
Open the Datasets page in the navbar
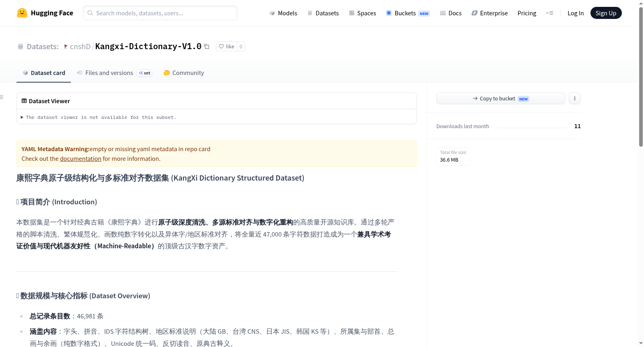click(323, 13)
